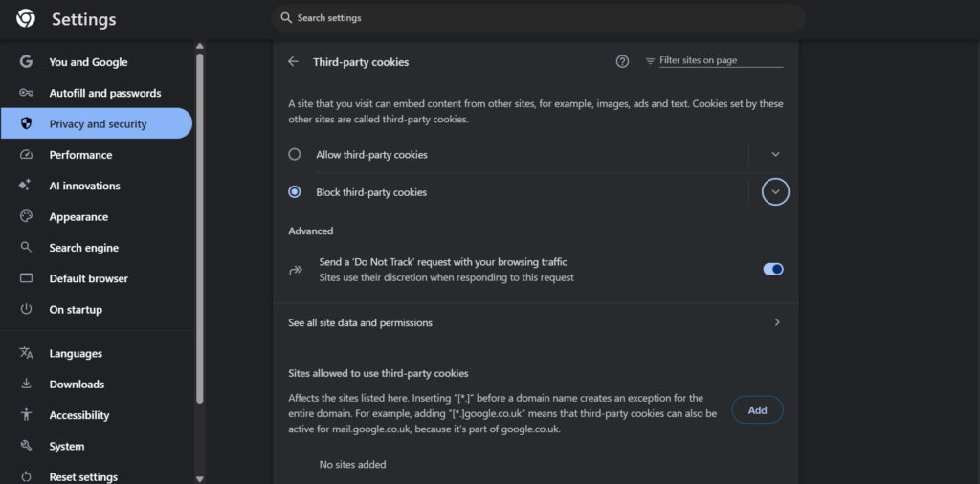The width and height of the screenshot is (980, 484).
Task: Click the filter icon beside Filter sites
Action: point(651,61)
